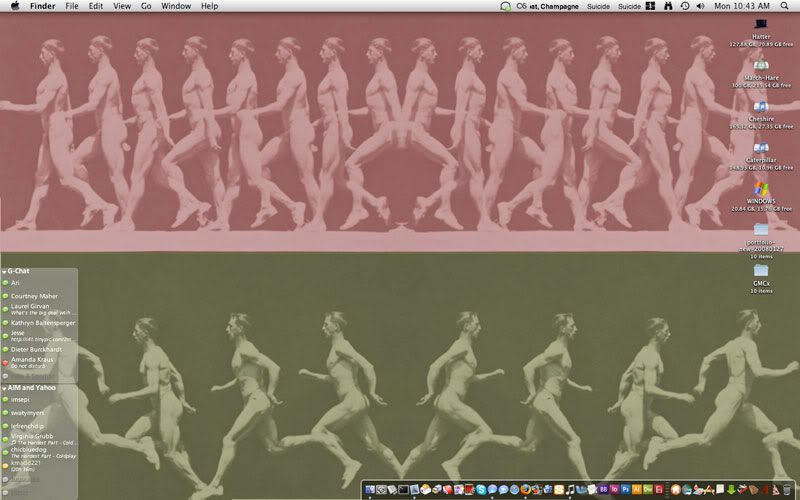The width and height of the screenshot is (800, 500).
Task: Launch Photoshop from the dock
Action: click(x=624, y=490)
